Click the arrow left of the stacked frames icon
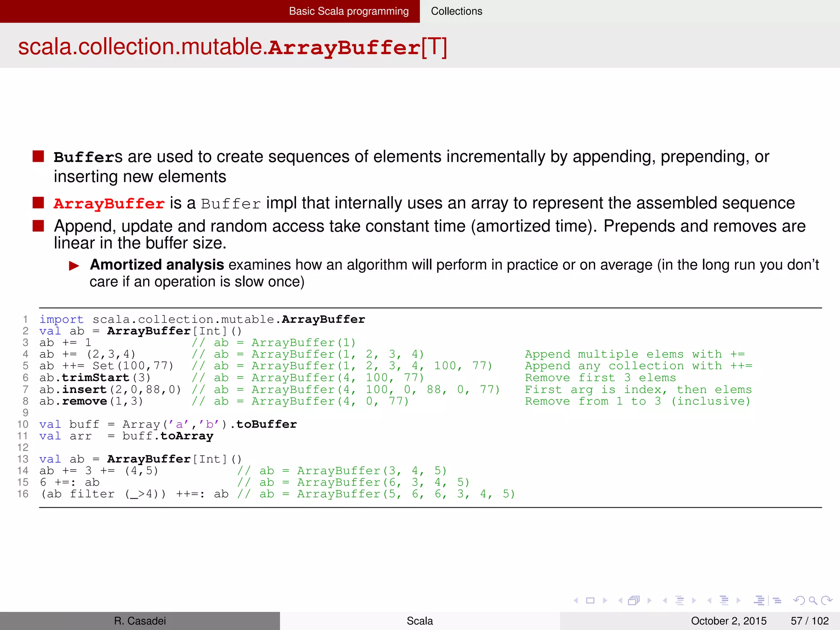Image resolution: width=840 pixels, height=630 pixels. (x=620, y=600)
